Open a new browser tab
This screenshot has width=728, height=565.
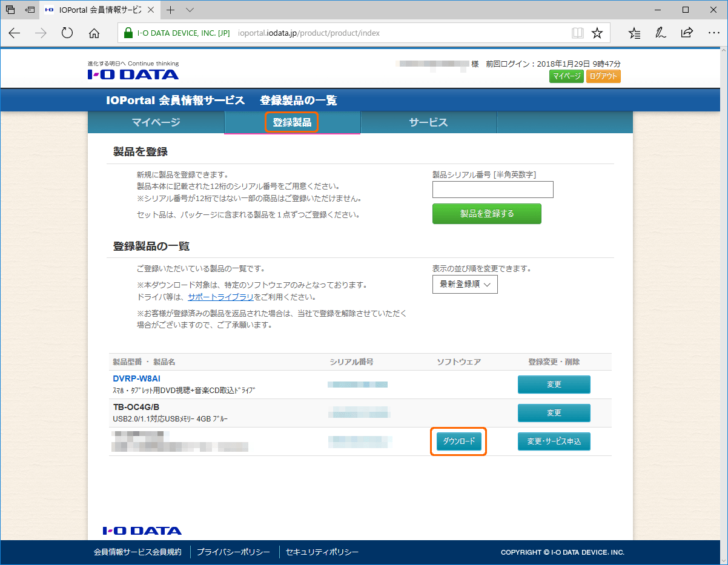[x=171, y=10]
